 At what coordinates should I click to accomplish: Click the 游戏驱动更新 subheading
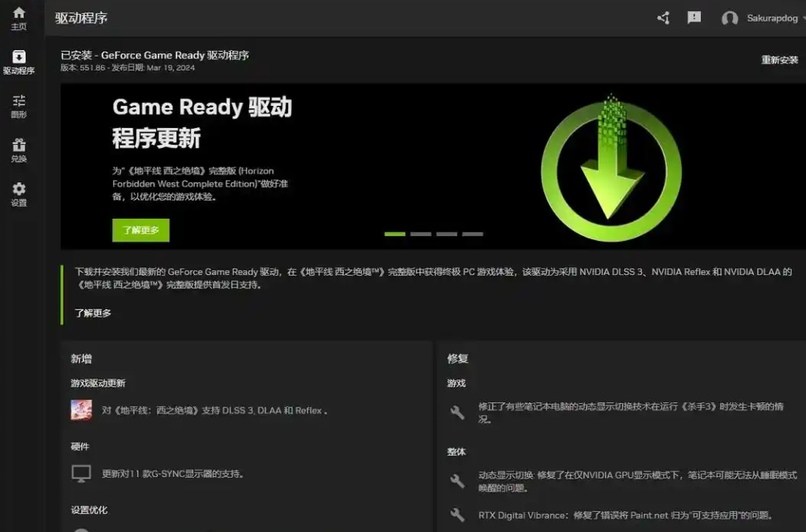pyautogui.click(x=98, y=383)
